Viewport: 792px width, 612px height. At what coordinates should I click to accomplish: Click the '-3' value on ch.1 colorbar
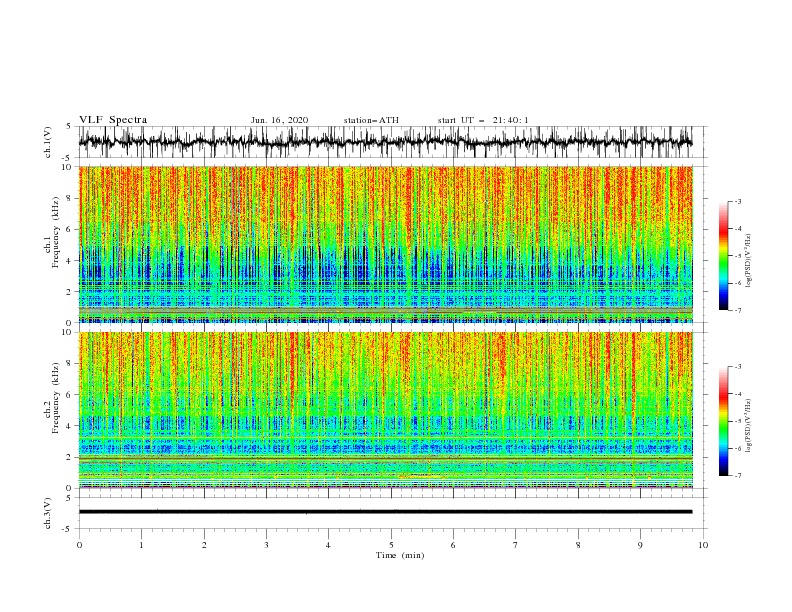tap(737, 201)
